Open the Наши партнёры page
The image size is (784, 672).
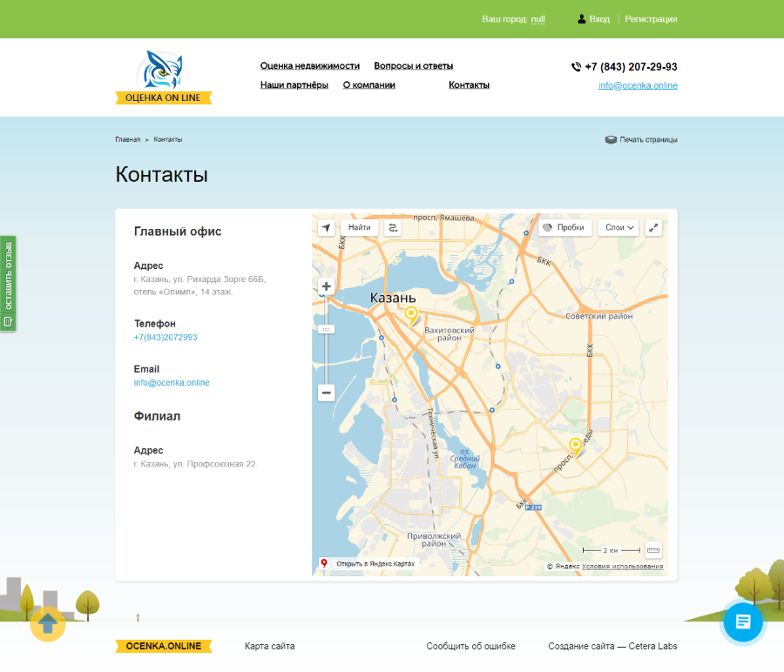294,84
